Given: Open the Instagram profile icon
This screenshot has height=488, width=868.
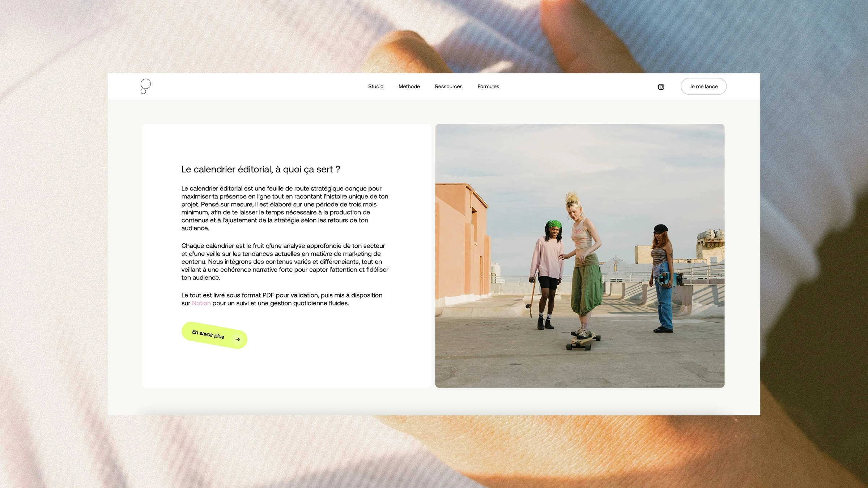Looking at the screenshot, I should click(x=661, y=87).
